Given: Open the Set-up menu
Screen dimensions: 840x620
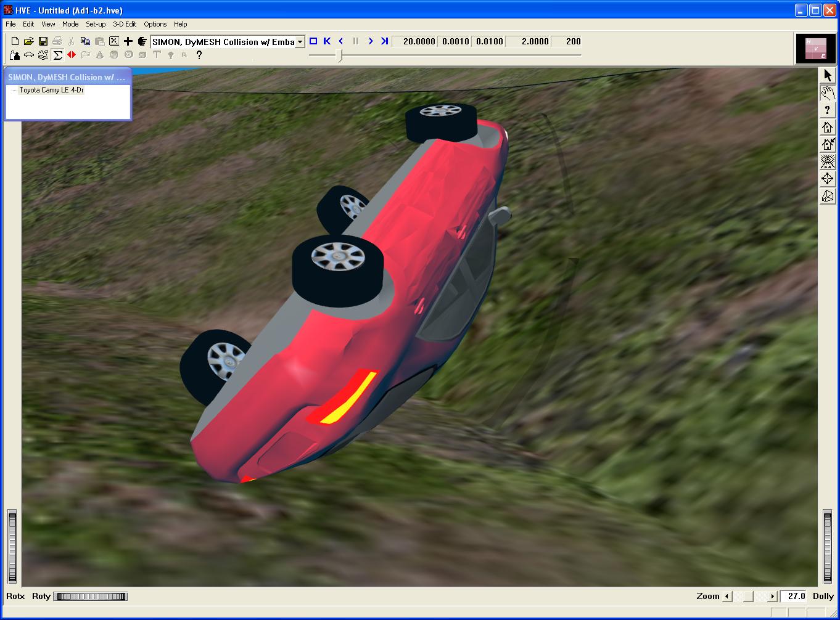Looking at the screenshot, I should (x=96, y=24).
